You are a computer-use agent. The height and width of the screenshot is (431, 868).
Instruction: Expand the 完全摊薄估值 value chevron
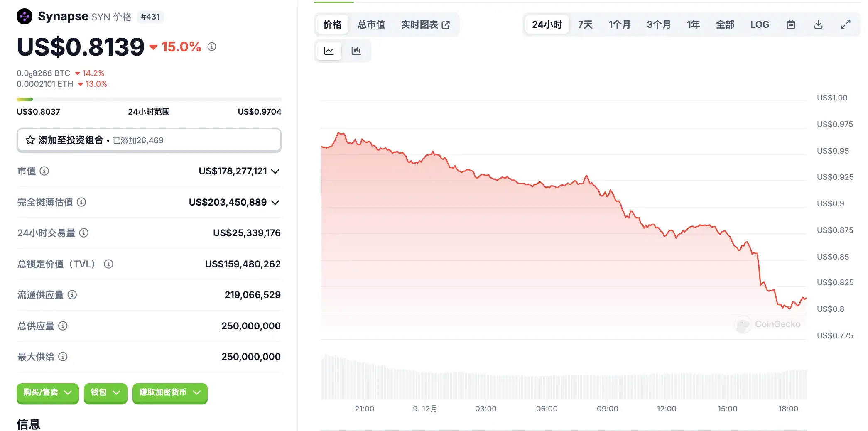pos(275,202)
